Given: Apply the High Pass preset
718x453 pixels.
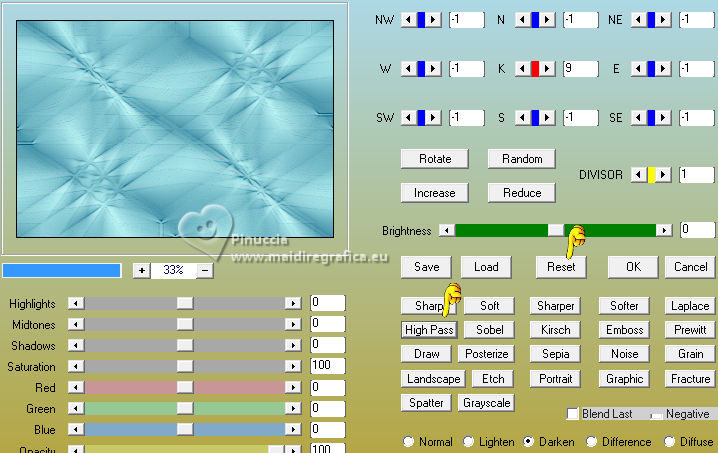Looking at the screenshot, I should [x=429, y=330].
